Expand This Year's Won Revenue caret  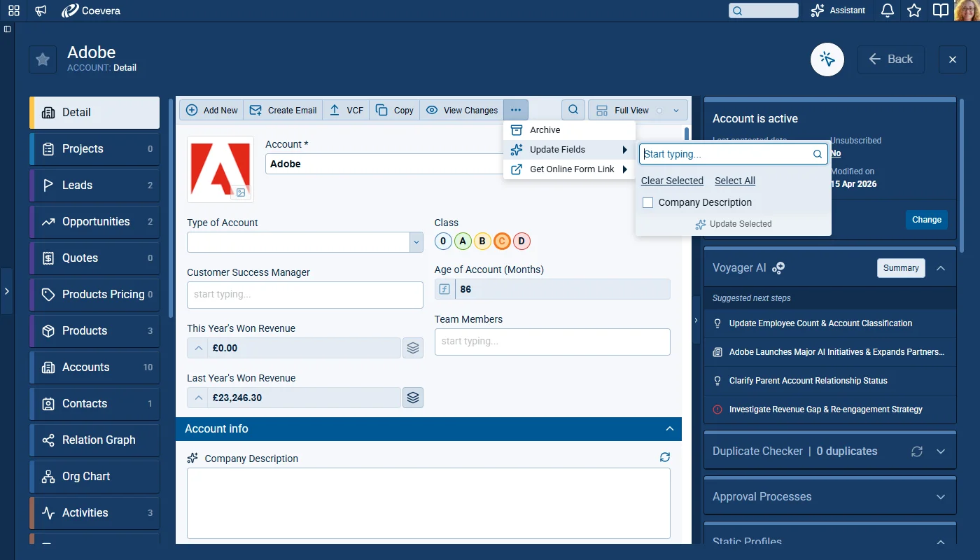coord(199,348)
